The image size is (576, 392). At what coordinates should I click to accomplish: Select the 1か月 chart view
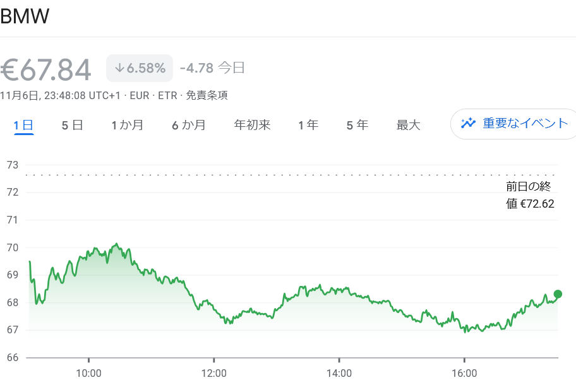tap(128, 124)
